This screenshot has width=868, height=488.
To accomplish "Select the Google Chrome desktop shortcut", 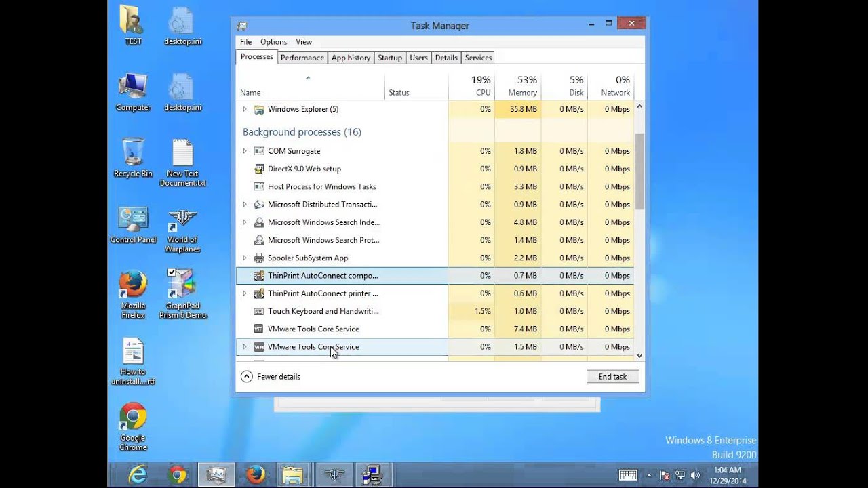I will [x=133, y=427].
